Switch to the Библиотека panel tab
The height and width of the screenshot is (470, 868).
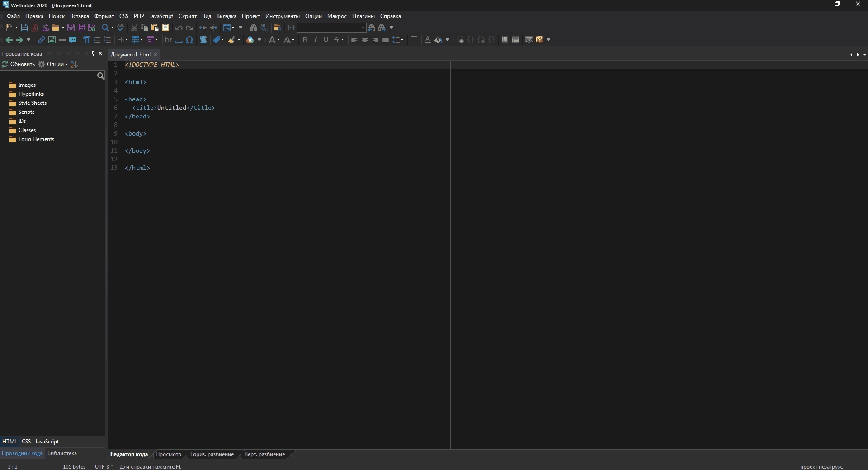tap(62, 453)
